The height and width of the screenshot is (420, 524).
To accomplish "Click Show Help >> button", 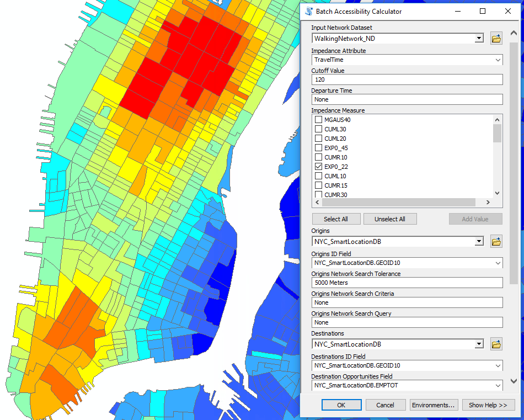I will click(488, 405).
